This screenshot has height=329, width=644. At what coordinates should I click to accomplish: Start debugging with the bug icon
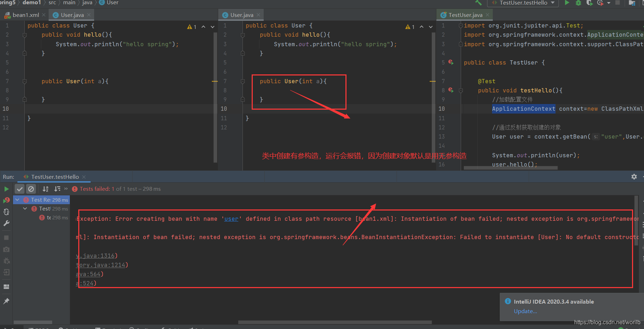(x=578, y=3)
